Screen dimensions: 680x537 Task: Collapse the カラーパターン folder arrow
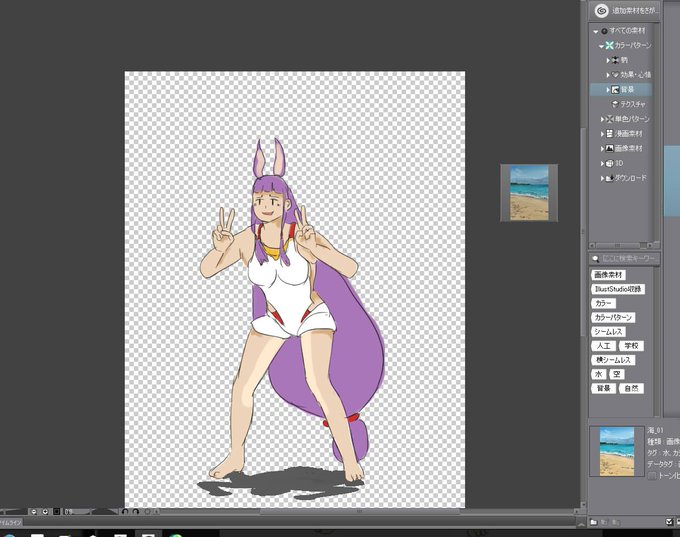coord(601,46)
